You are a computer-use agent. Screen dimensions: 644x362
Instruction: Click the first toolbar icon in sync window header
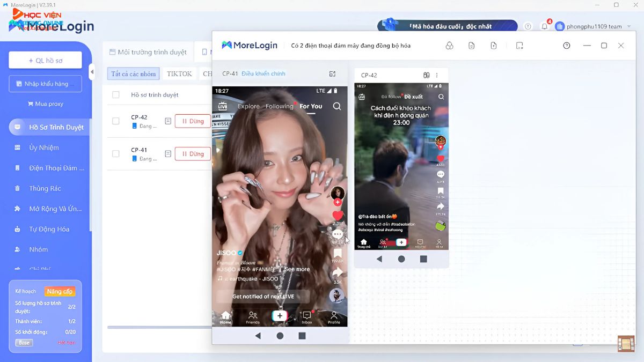[x=450, y=46]
